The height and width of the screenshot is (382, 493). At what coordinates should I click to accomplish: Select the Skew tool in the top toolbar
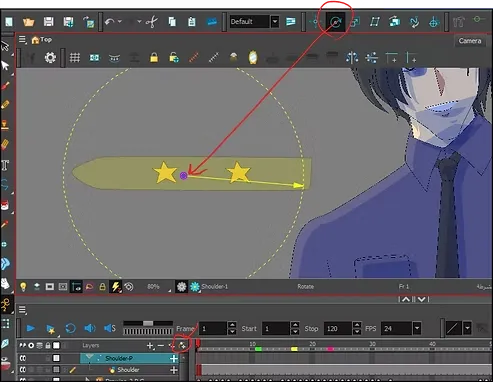pos(375,22)
